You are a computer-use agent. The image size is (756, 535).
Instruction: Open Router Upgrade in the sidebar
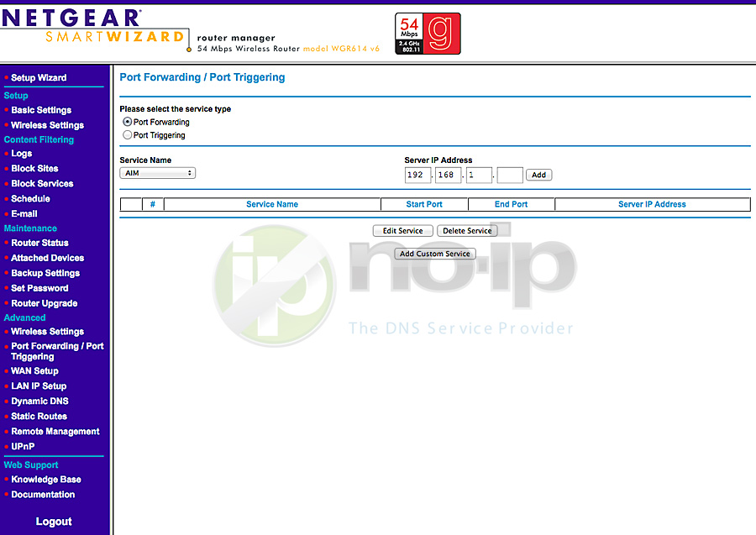tap(45, 303)
